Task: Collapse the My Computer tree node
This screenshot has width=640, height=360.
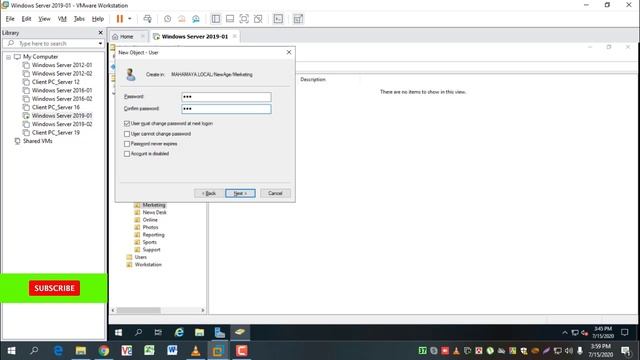Action: click(x=8, y=57)
